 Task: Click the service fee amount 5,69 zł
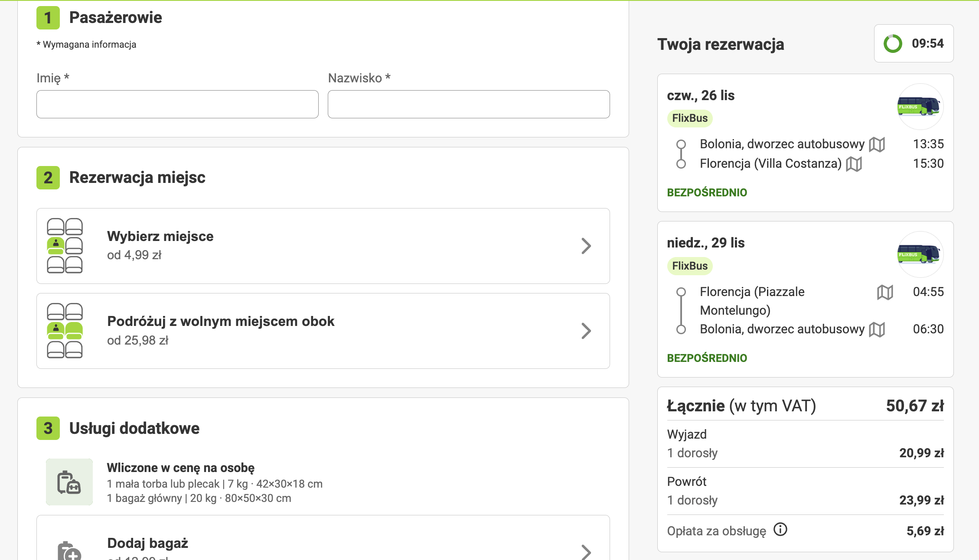(x=925, y=531)
